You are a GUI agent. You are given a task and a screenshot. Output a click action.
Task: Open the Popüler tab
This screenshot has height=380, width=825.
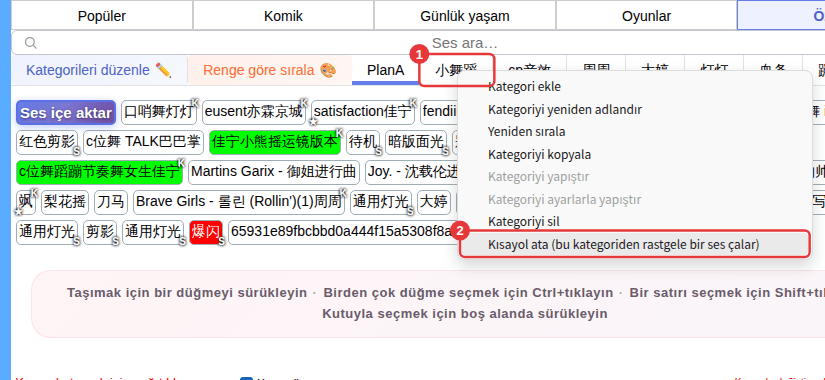tap(102, 16)
